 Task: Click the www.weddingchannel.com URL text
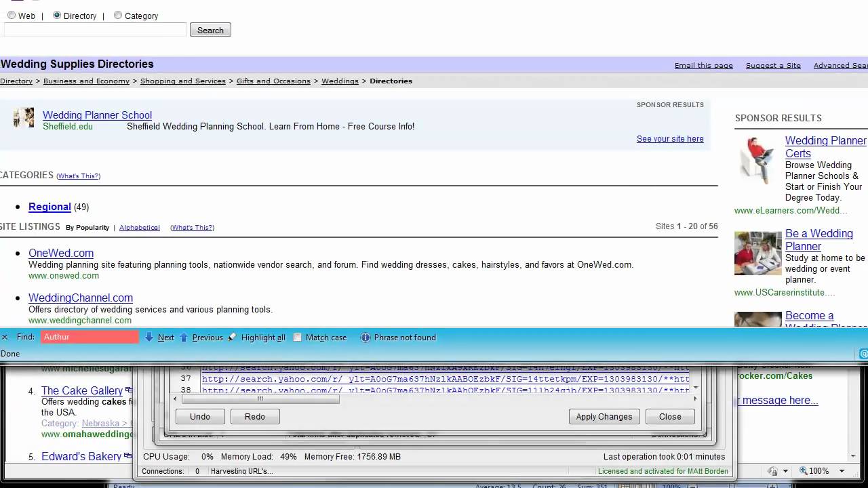click(80, 321)
